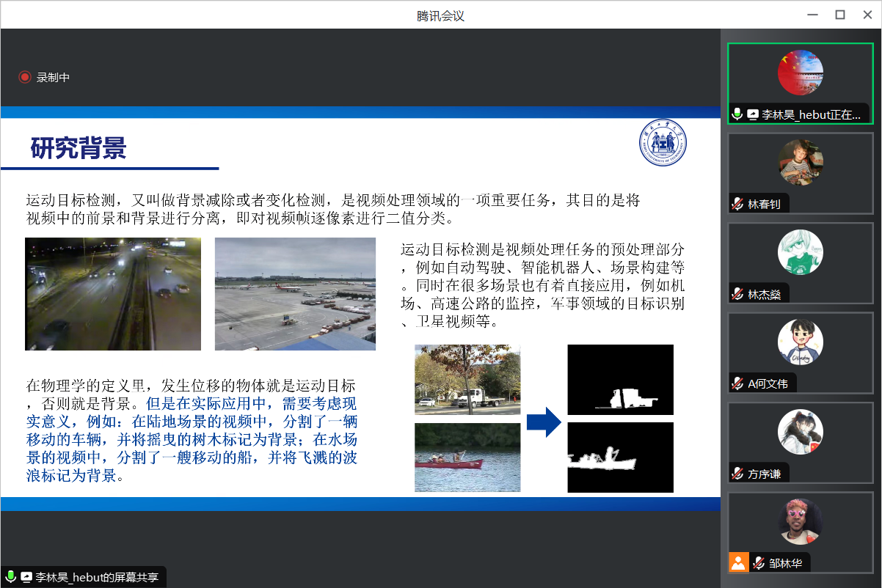Click the 李林昊_hebut的屏幕共享 label

(97, 577)
